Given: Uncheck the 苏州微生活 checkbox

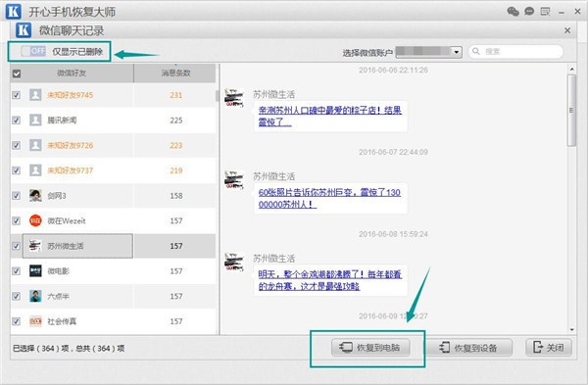Looking at the screenshot, I should [x=16, y=246].
